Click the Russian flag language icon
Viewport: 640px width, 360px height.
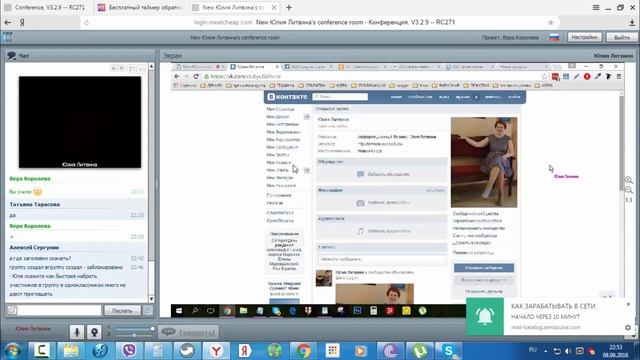(x=554, y=38)
